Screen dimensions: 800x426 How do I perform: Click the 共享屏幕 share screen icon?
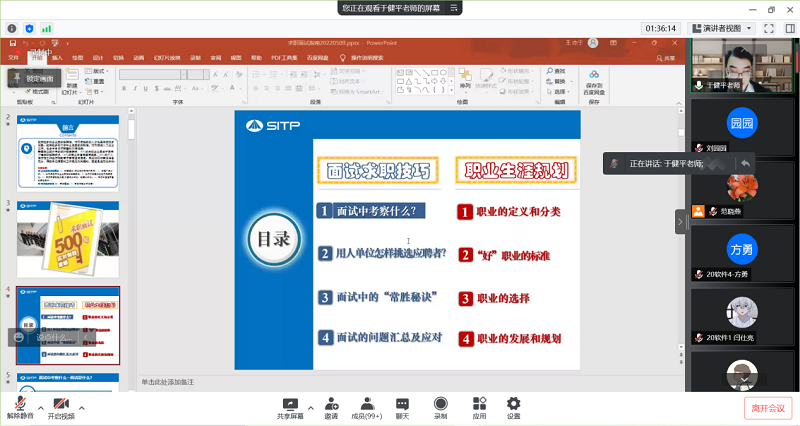(x=290, y=406)
